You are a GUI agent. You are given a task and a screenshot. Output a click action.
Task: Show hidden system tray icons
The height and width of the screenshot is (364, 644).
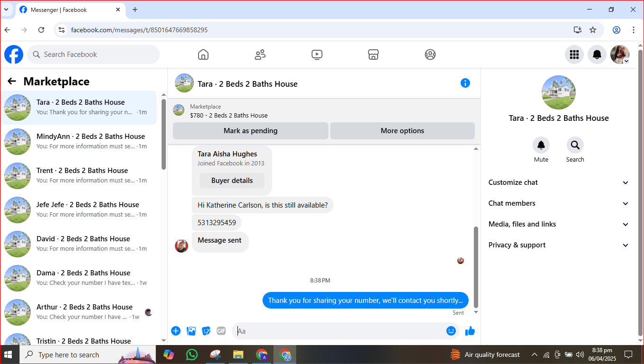[x=535, y=355]
